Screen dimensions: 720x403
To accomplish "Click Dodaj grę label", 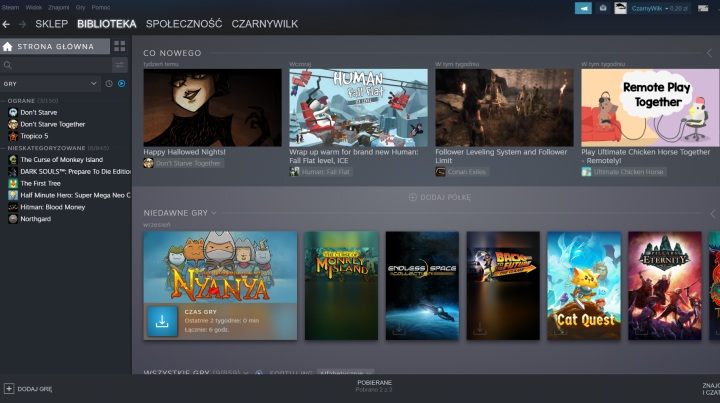I will click(35, 389).
